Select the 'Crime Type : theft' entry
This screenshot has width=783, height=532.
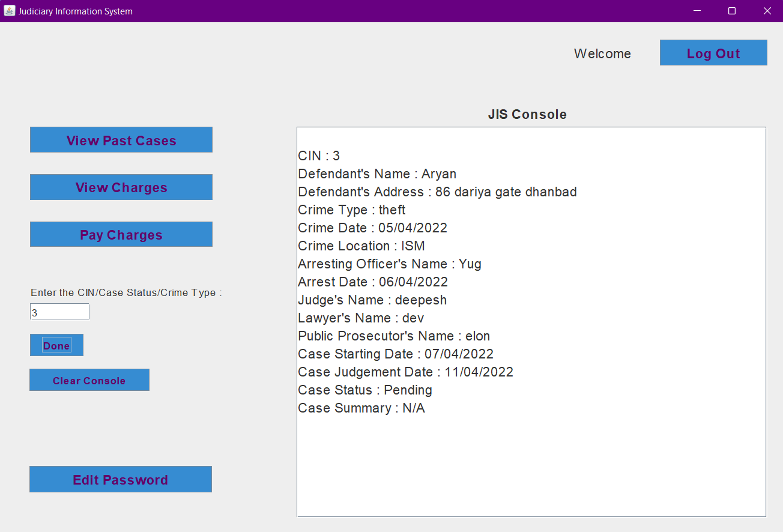pyautogui.click(x=352, y=210)
